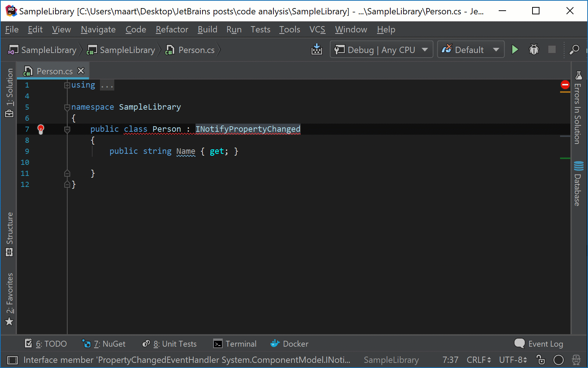Open the Debug | Any CPU configuration dropdown
Viewport: 588px width, 368px height.
pos(381,49)
